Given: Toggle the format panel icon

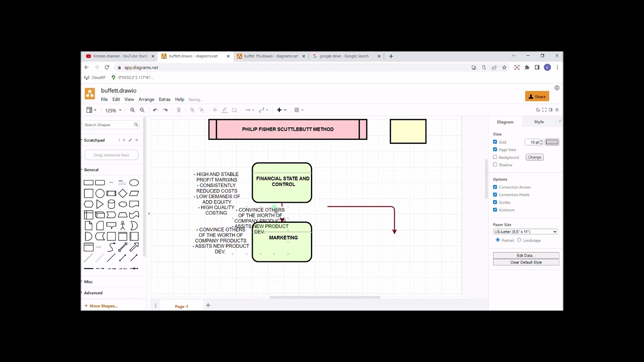Looking at the screenshot, I should (x=550, y=110).
